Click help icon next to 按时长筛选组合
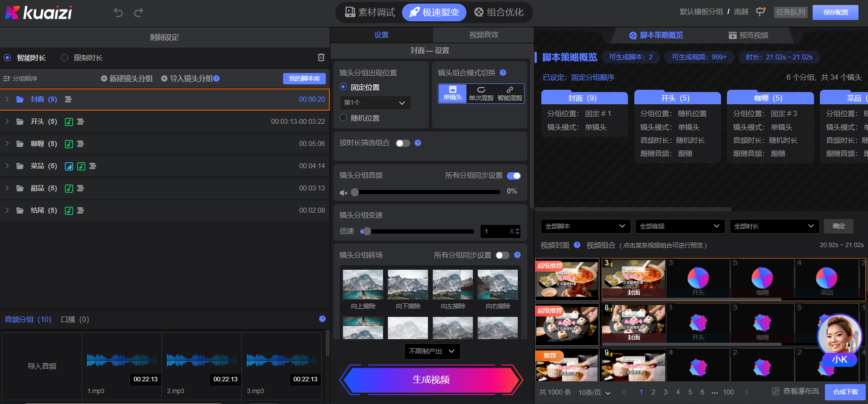 [x=418, y=143]
